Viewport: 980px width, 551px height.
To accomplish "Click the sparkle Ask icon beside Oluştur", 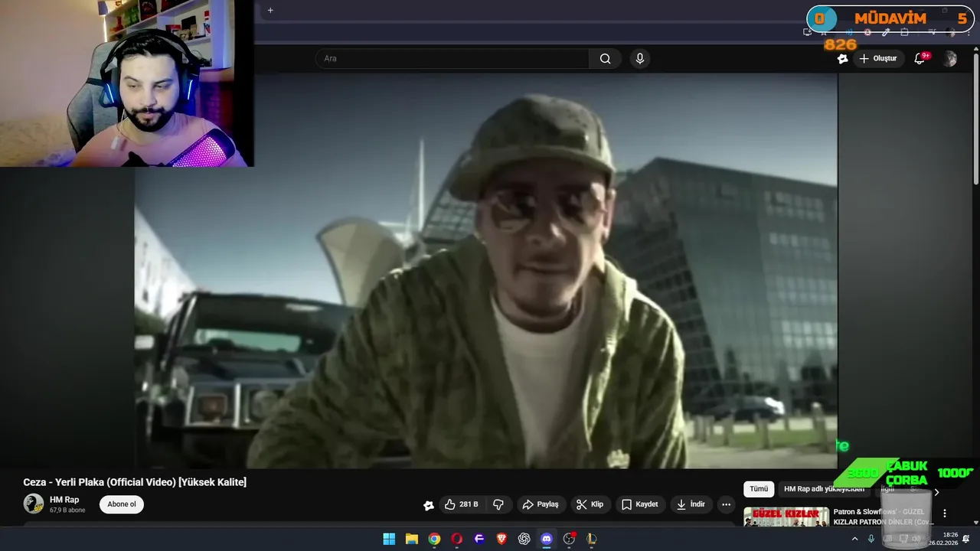I will tap(842, 58).
